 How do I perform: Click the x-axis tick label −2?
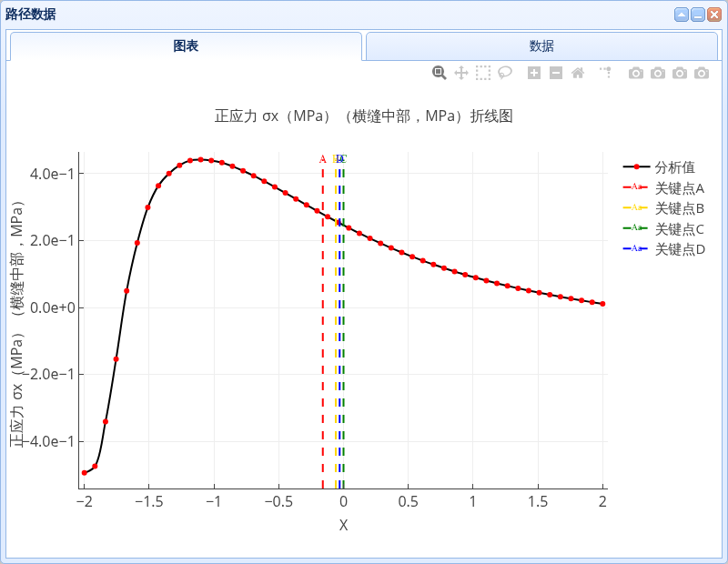[x=84, y=501]
